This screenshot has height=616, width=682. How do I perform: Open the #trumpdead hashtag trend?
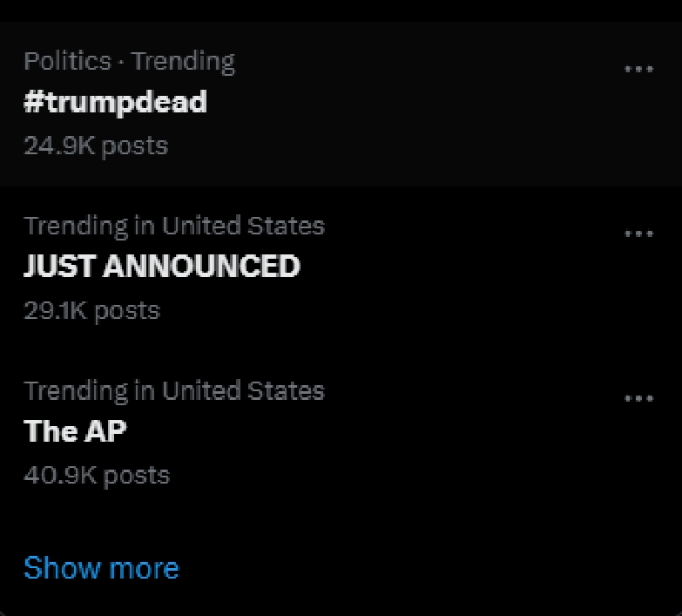(115, 103)
